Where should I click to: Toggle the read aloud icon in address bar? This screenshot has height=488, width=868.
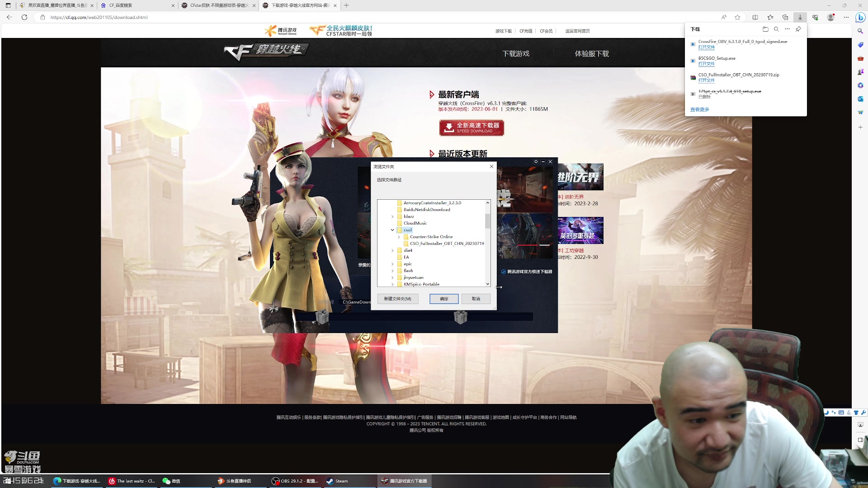click(x=724, y=17)
